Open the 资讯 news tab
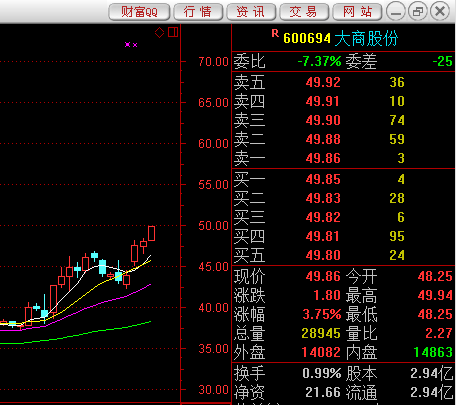 [251, 12]
